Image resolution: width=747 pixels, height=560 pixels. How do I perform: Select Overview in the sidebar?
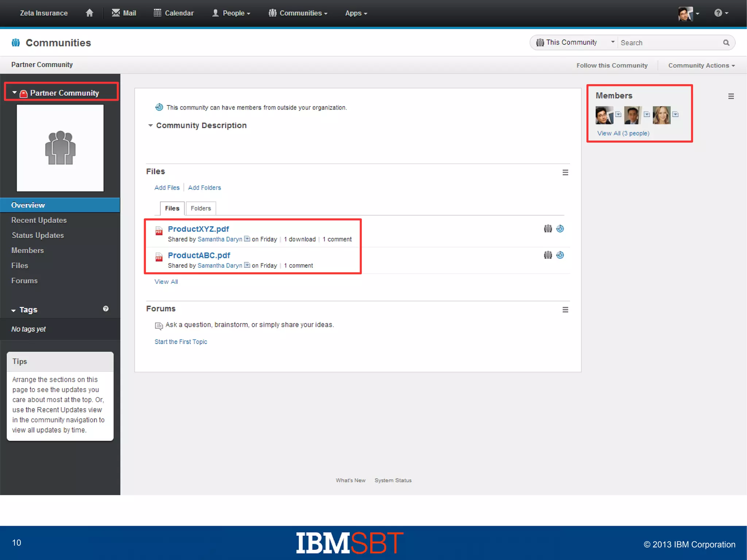point(60,205)
